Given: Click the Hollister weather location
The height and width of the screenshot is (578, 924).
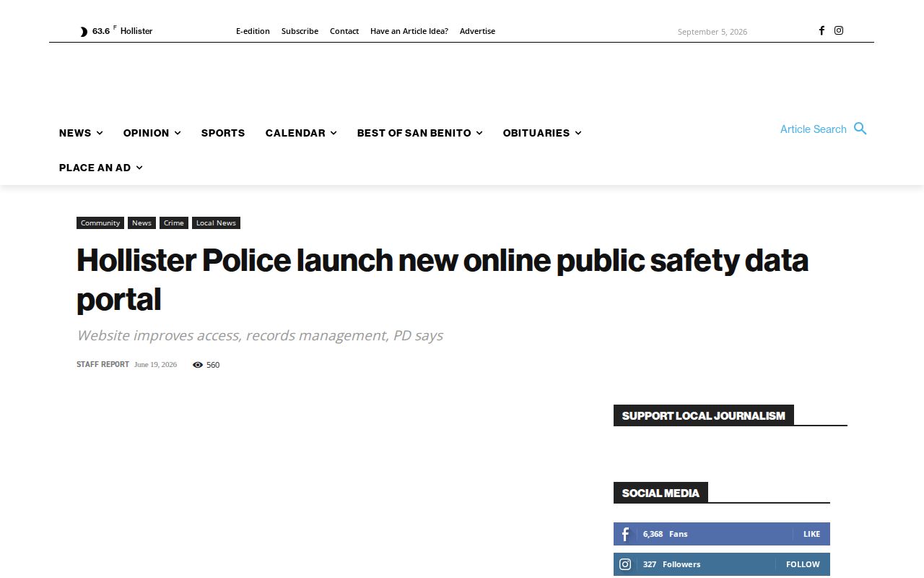Looking at the screenshot, I should pyautogui.click(x=136, y=31).
